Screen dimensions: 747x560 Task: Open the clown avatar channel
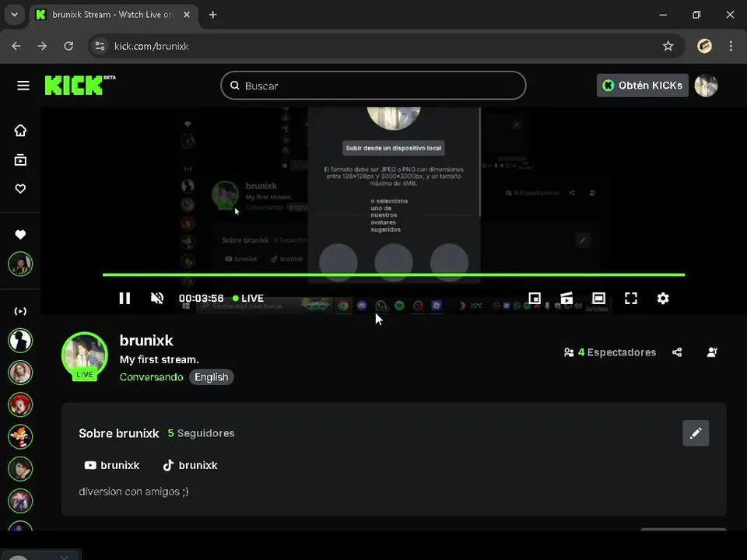(20, 404)
